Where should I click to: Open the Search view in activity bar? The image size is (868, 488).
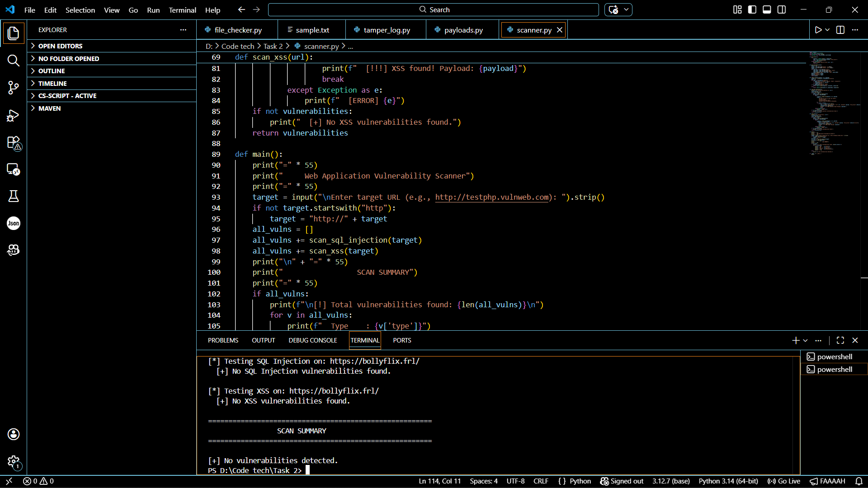point(13,61)
